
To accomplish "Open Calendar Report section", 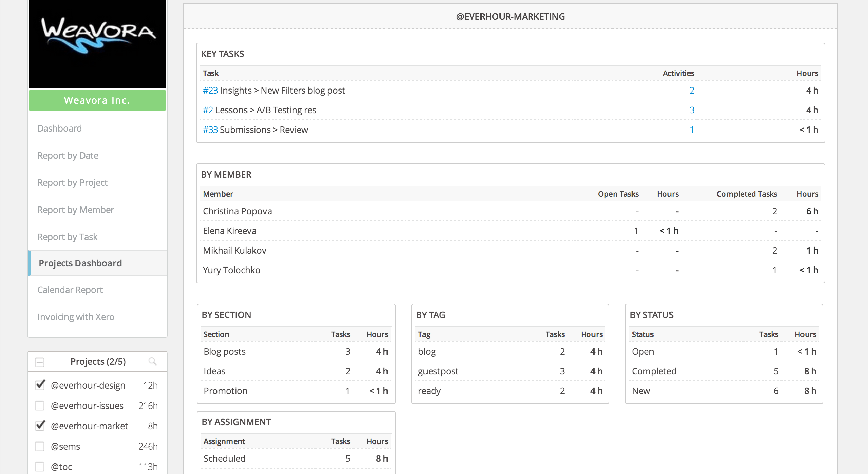I will click(70, 290).
